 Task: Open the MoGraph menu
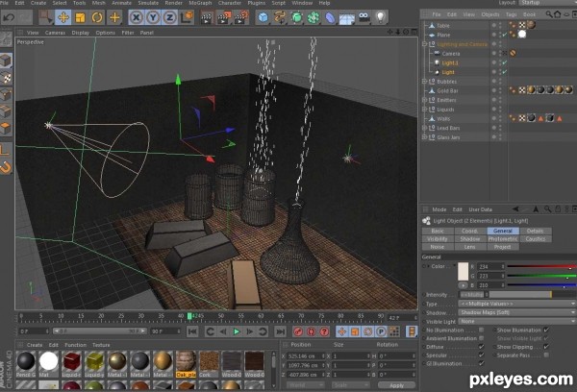[x=200, y=3]
